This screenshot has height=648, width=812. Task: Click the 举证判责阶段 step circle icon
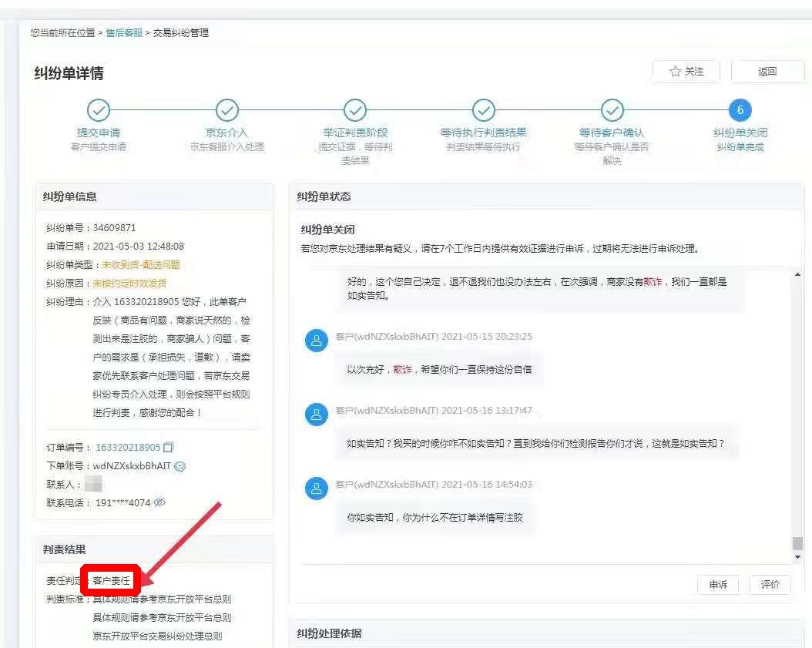pyautogui.click(x=354, y=111)
